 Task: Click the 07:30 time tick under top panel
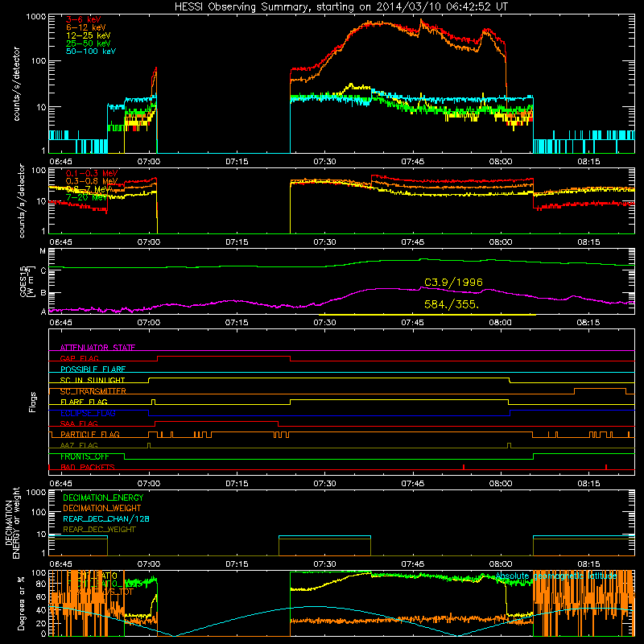pyautogui.click(x=324, y=162)
